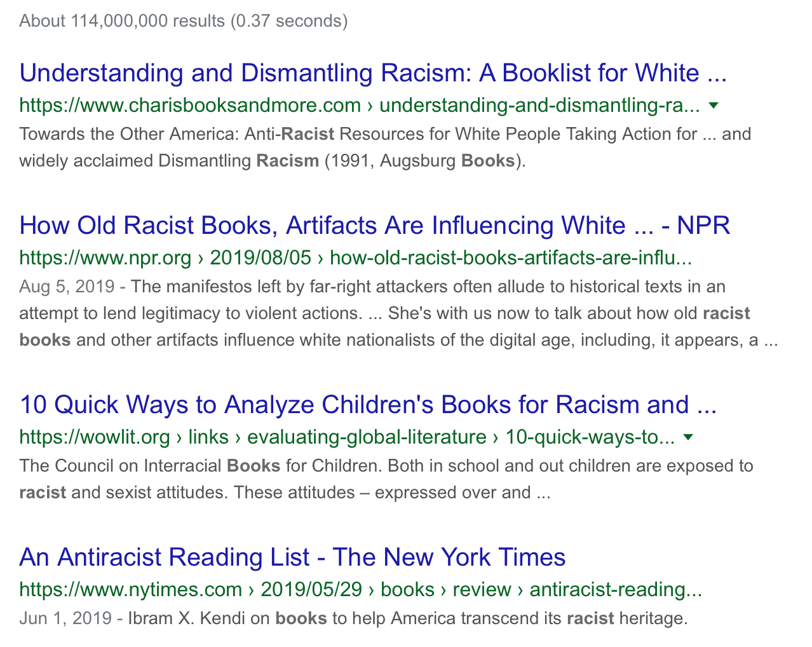This screenshot has width=812, height=647.
Task: Expand dropdown arrow next to wowlit.org URL
Action: click(x=687, y=437)
